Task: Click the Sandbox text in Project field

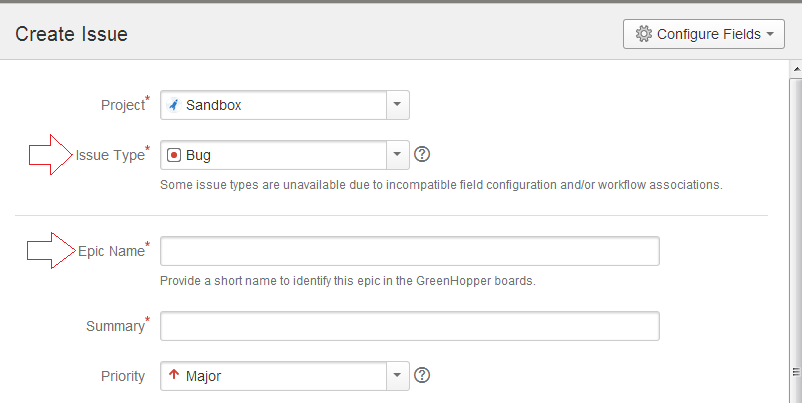Action: pyautogui.click(x=213, y=105)
